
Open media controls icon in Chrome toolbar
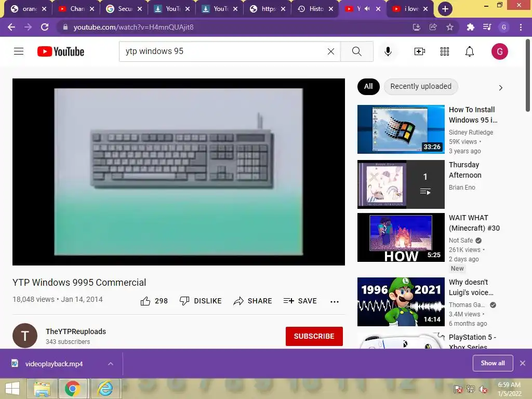tap(487, 27)
